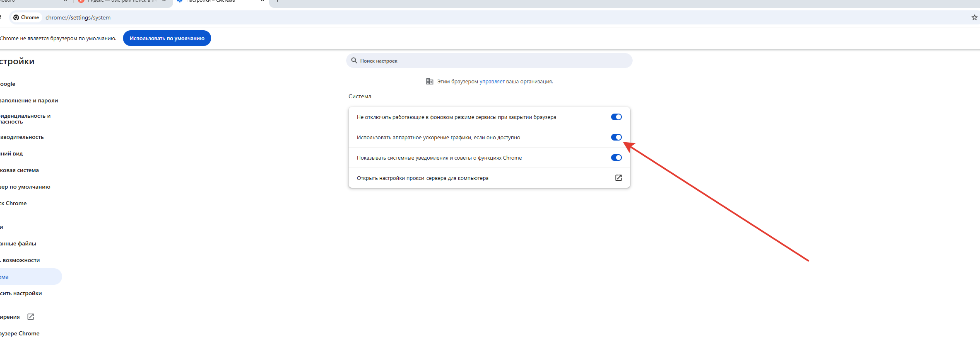Viewport: 980px width, 364px height.
Task: Open proxy settings via the external link icon
Action: click(618, 178)
